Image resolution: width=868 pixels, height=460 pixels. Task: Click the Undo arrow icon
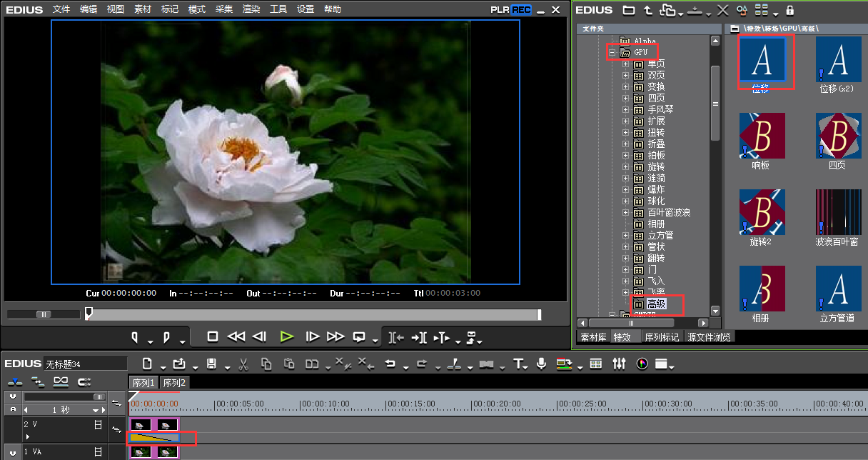(x=390, y=364)
